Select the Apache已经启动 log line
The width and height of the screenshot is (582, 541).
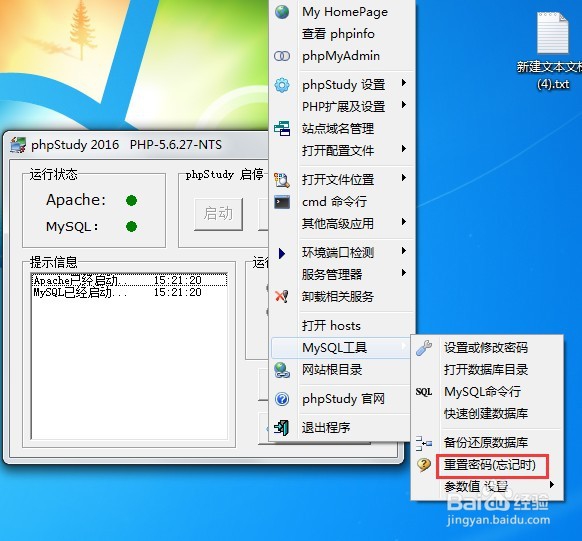tap(130, 280)
